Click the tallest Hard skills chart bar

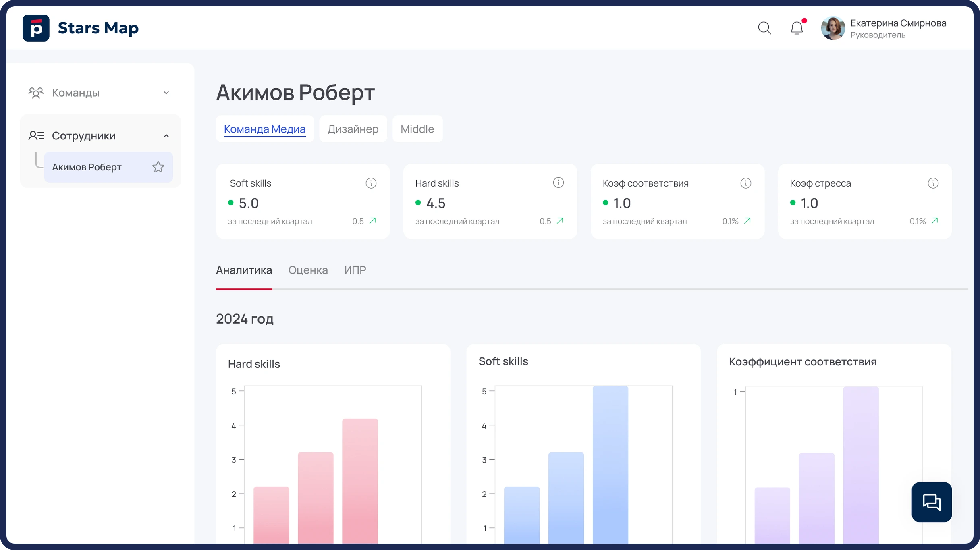(360, 481)
